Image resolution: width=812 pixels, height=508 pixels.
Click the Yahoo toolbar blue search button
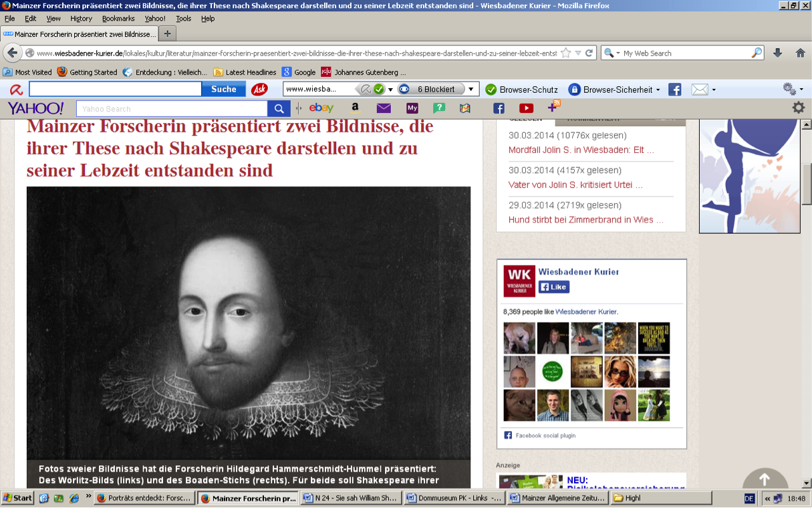point(278,108)
